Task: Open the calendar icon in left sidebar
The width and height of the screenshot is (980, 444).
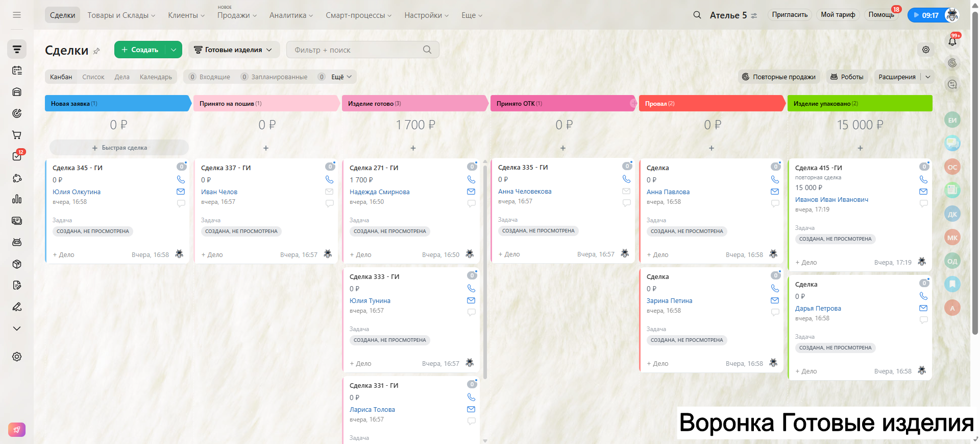Action: [17, 71]
